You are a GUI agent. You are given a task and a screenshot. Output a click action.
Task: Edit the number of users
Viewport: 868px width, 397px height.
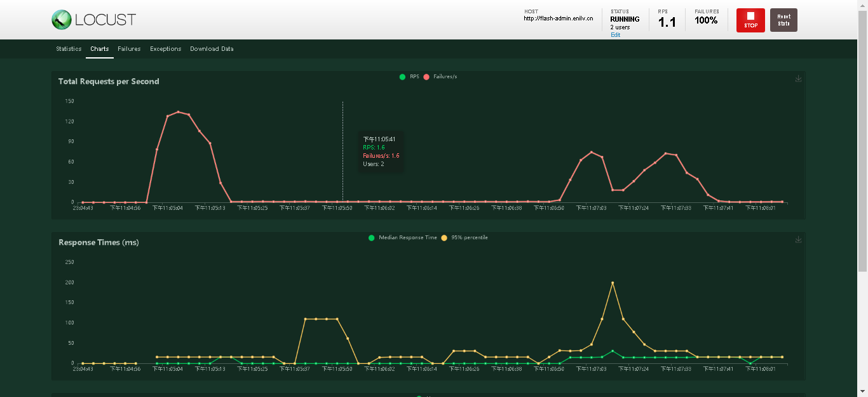615,35
